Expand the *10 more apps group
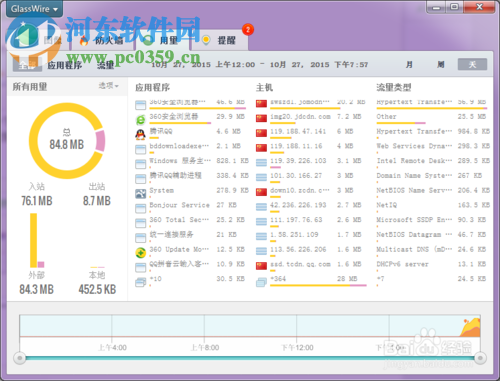Screen dimensions: 500x381 pyautogui.click(x=141, y=282)
